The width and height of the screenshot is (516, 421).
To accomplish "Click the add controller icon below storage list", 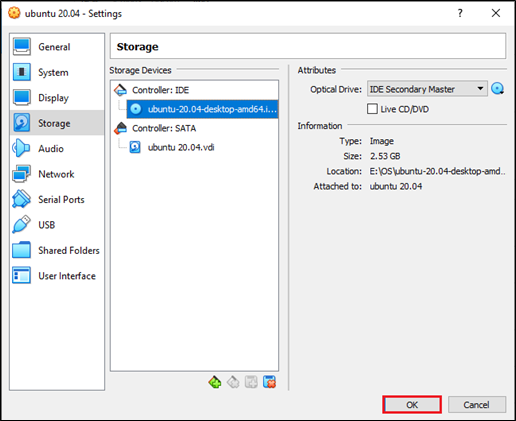I will click(x=215, y=382).
